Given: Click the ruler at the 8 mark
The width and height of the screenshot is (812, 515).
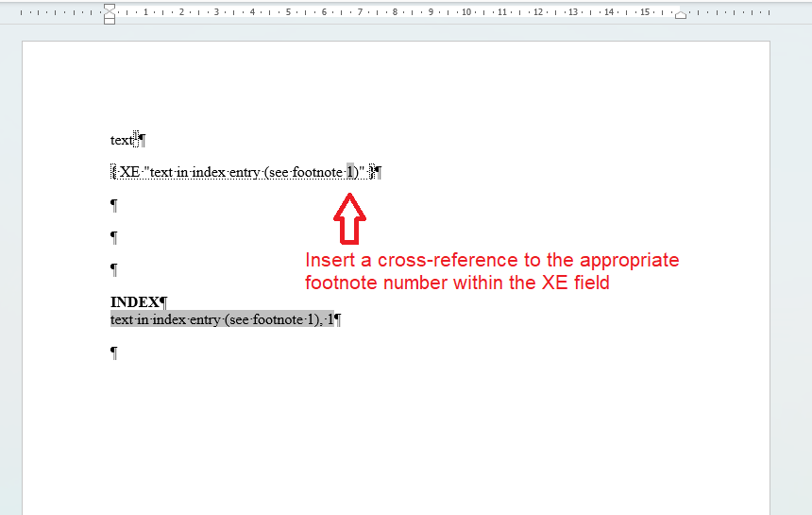Looking at the screenshot, I should click(x=395, y=12).
